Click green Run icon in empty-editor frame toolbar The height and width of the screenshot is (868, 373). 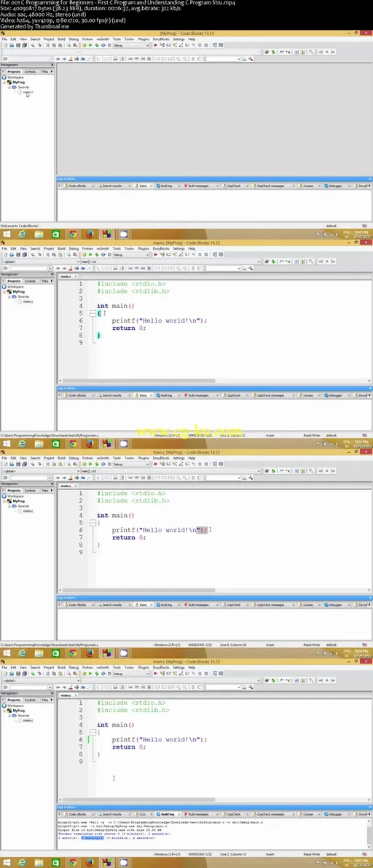point(90,45)
